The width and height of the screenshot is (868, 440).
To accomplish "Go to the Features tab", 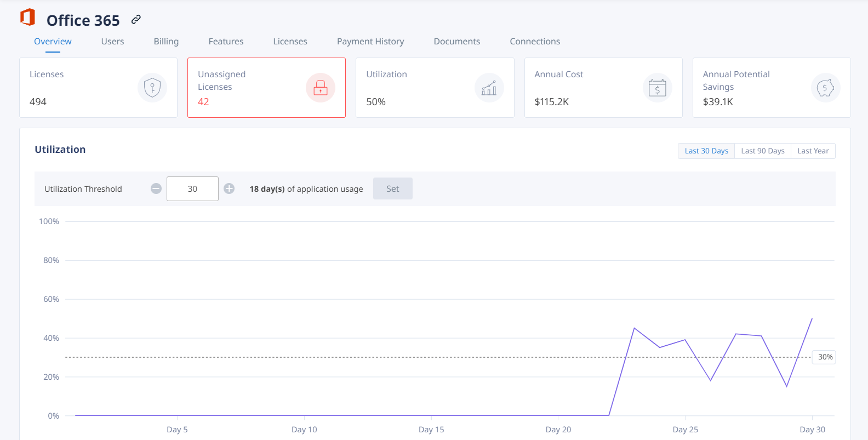I will click(x=226, y=42).
